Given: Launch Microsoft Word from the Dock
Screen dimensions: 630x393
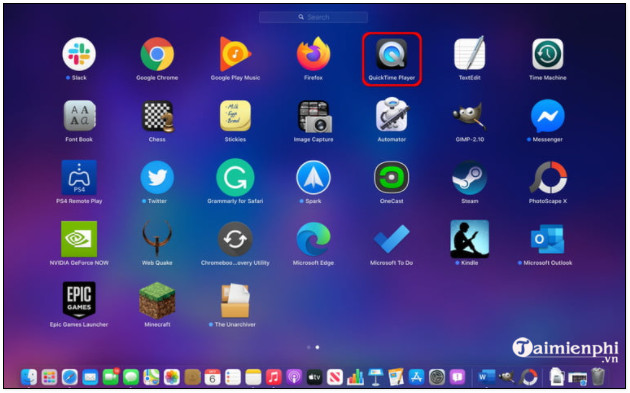Looking at the screenshot, I should pyautogui.click(x=487, y=377).
